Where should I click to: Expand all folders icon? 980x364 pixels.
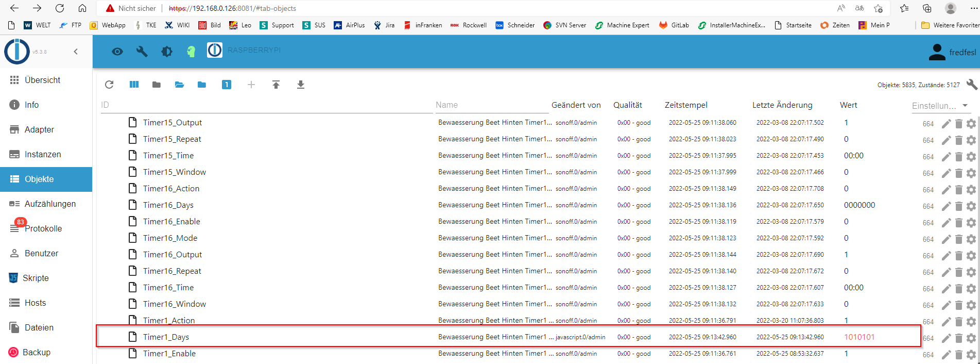coord(179,85)
